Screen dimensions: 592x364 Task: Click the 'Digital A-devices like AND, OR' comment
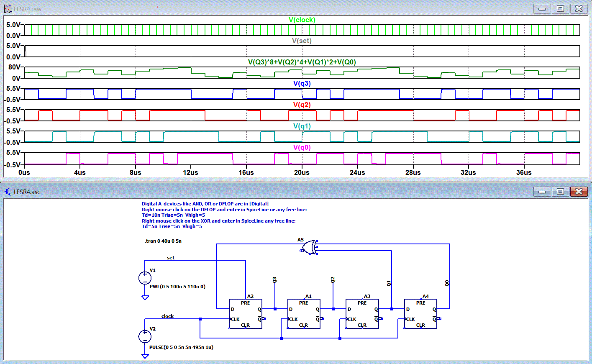(205, 204)
